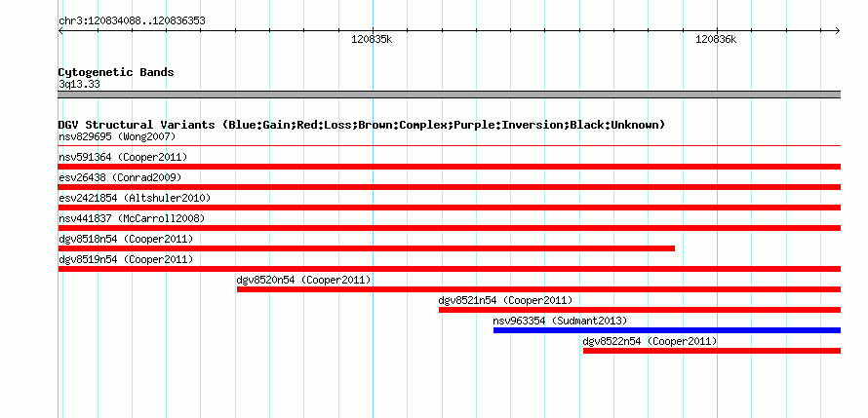Click the chr3:120834088..120836353 coordinates text
This screenshot has height=418, width=868.
tap(132, 21)
